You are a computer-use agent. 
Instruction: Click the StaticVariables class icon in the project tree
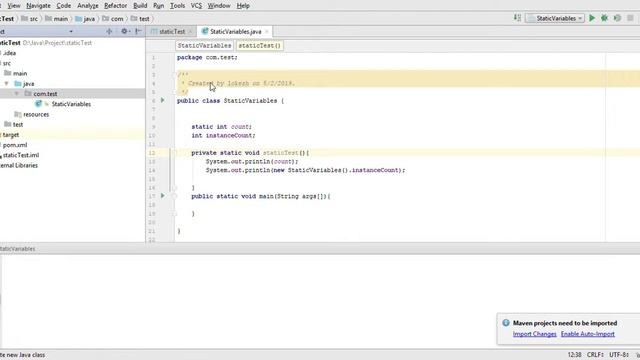click(39, 104)
